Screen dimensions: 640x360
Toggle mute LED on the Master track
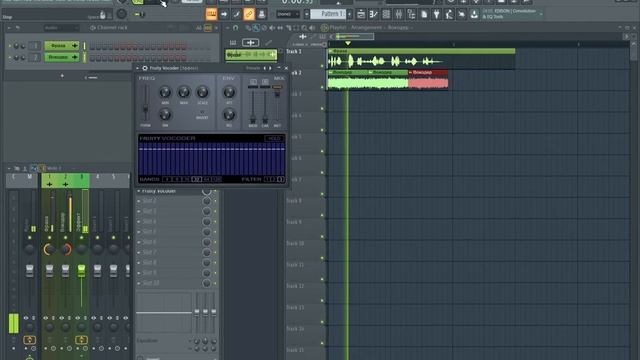click(x=29, y=237)
